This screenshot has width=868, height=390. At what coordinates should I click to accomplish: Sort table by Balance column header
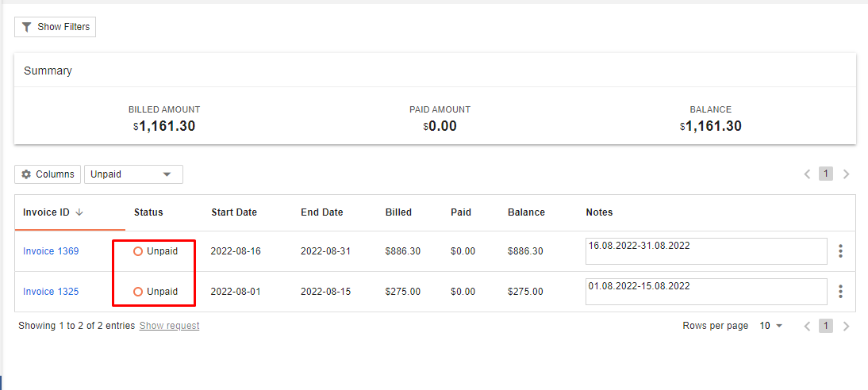point(526,212)
